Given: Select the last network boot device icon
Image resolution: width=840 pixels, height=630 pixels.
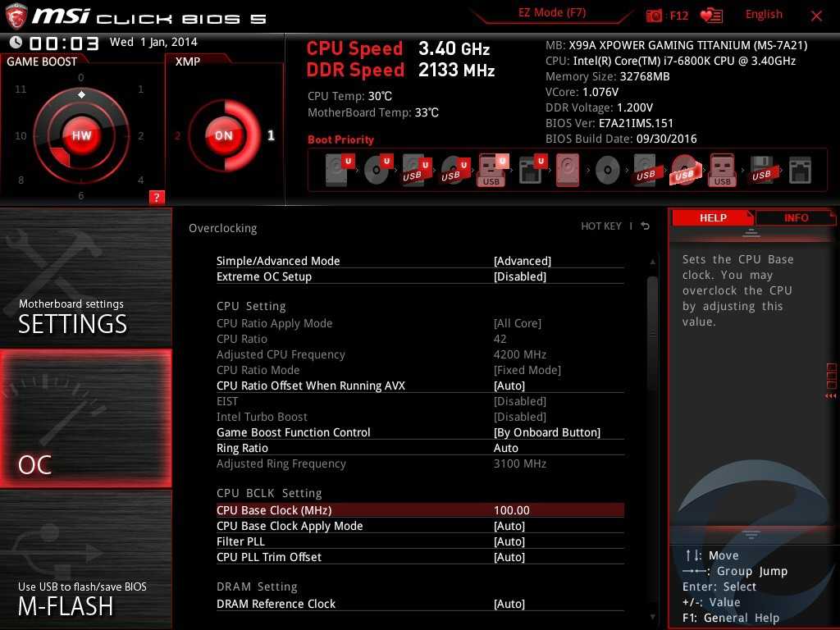Looking at the screenshot, I should (799, 171).
